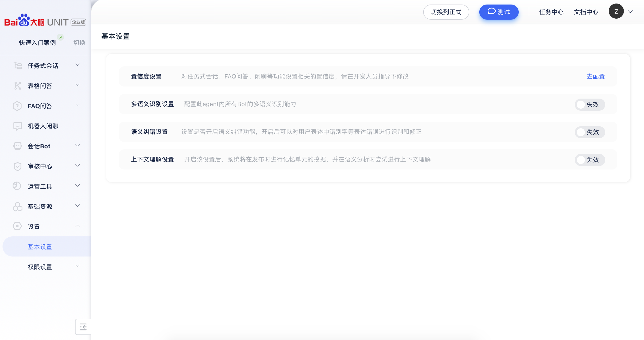The image size is (644, 340).
Task: Open the 运营工具 menu label
Action: tap(40, 187)
